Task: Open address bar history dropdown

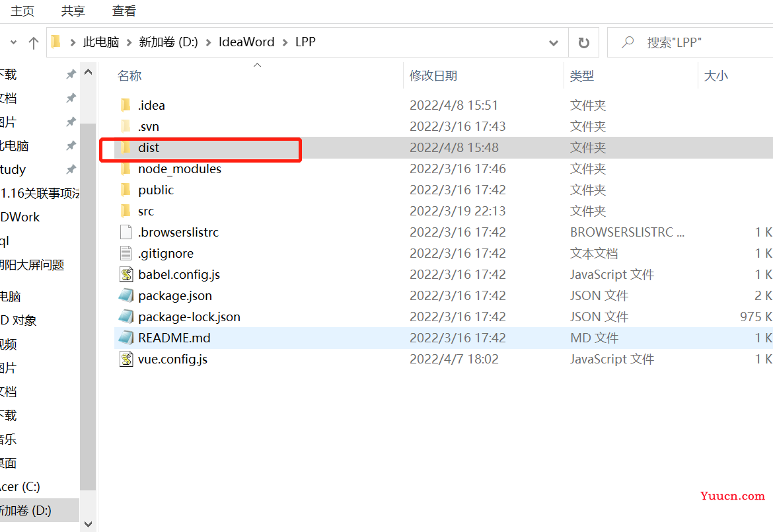Action: pos(554,43)
